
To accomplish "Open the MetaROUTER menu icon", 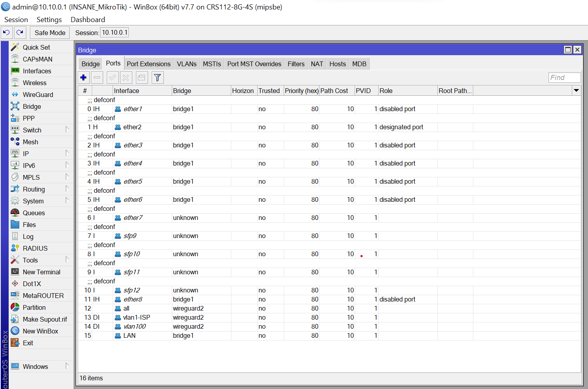I will tap(15, 296).
